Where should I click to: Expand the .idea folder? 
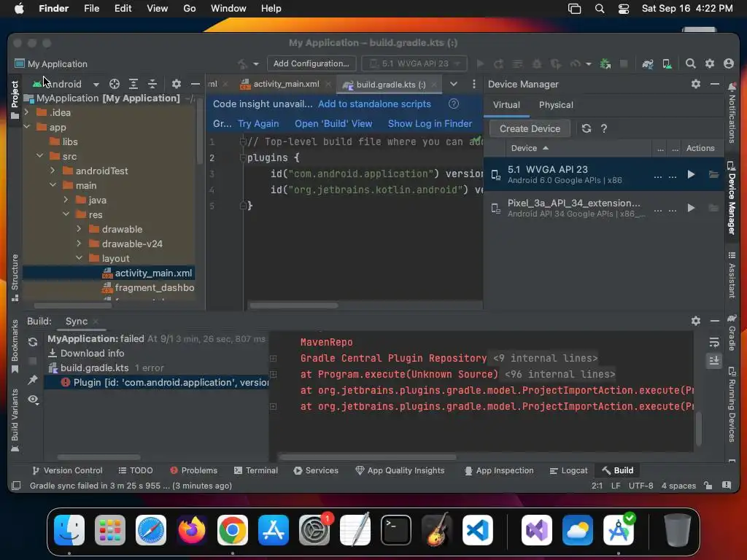coord(27,112)
